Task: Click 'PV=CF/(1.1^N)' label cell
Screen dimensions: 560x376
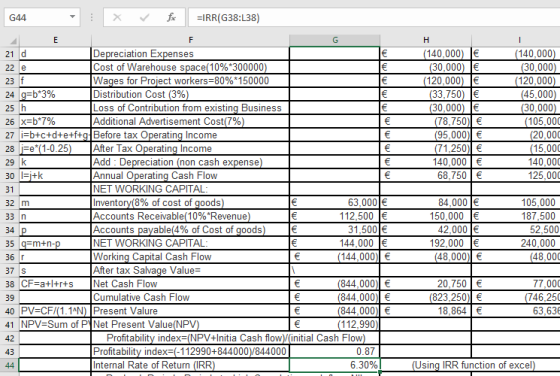Action: (55, 311)
